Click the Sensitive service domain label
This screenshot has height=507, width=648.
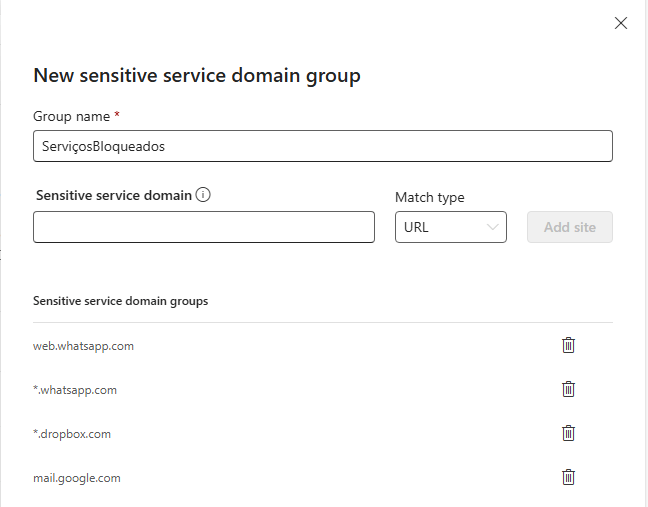[113, 195]
